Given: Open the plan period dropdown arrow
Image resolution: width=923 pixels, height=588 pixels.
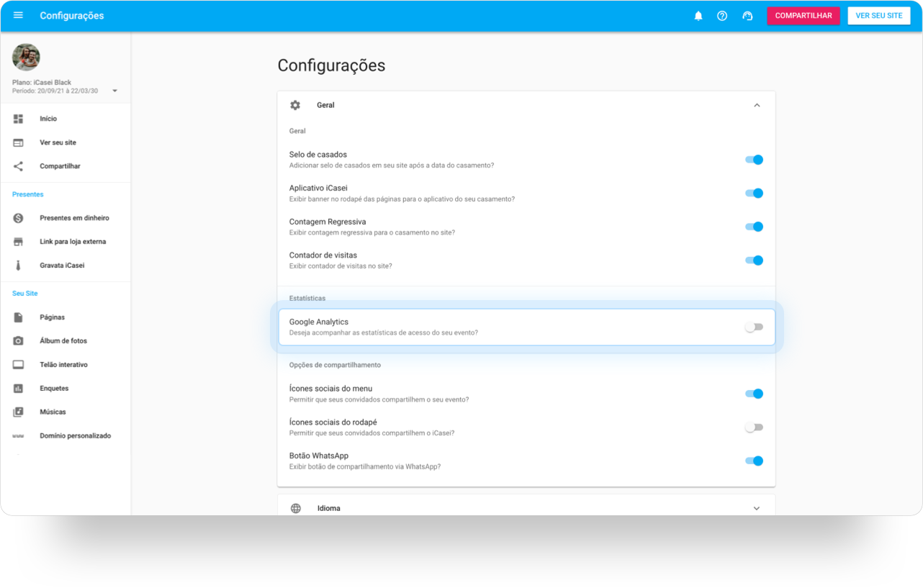Looking at the screenshot, I should (x=115, y=91).
